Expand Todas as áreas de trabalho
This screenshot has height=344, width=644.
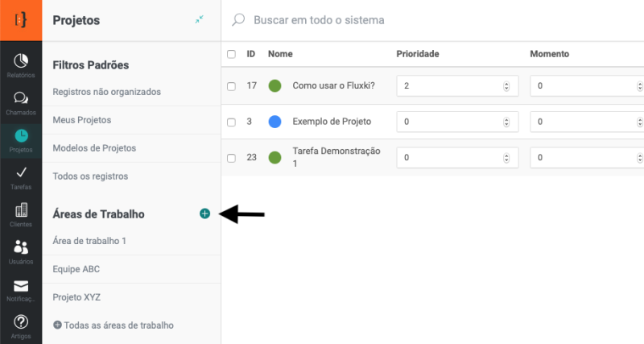tap(113, 325)
